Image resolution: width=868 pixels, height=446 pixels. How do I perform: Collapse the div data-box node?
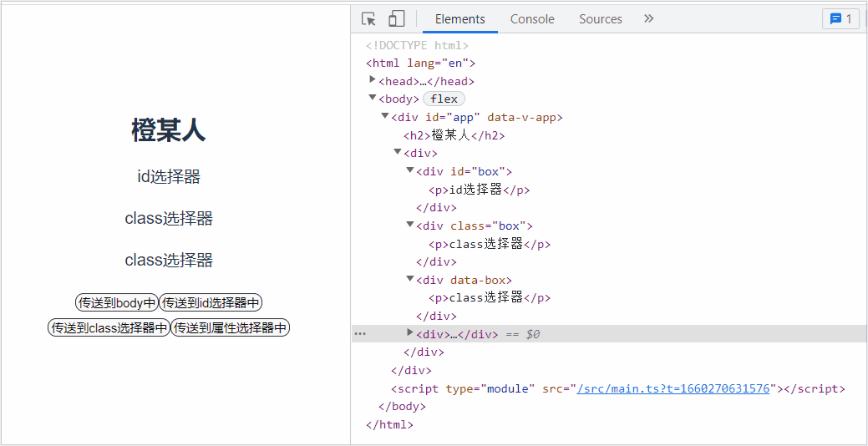[x=410, y=279]
